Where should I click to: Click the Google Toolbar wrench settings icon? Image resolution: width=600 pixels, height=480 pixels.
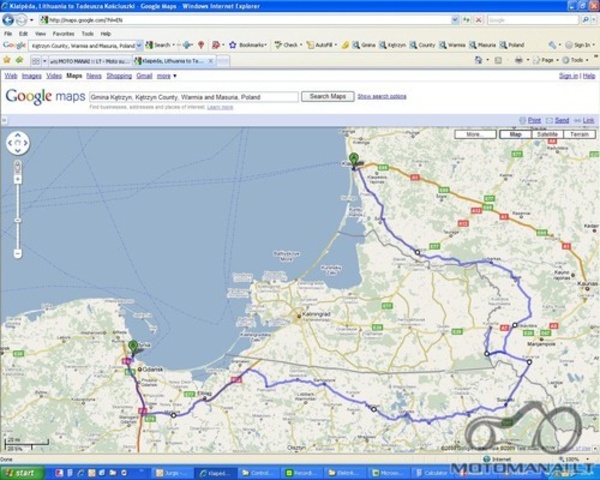pos(552,45)
